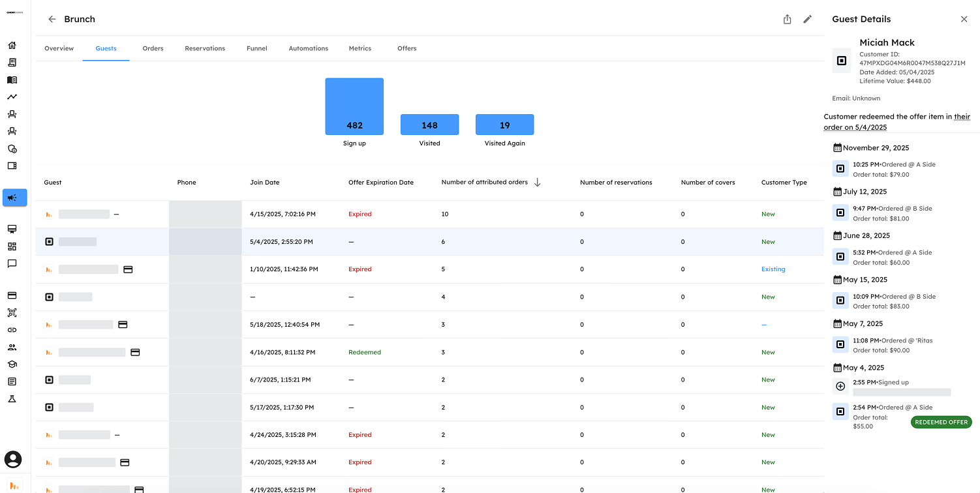980x493 pixels.
Task: Close the Guest Details panel
Action: pyautogui.click(x=964, y=20)
